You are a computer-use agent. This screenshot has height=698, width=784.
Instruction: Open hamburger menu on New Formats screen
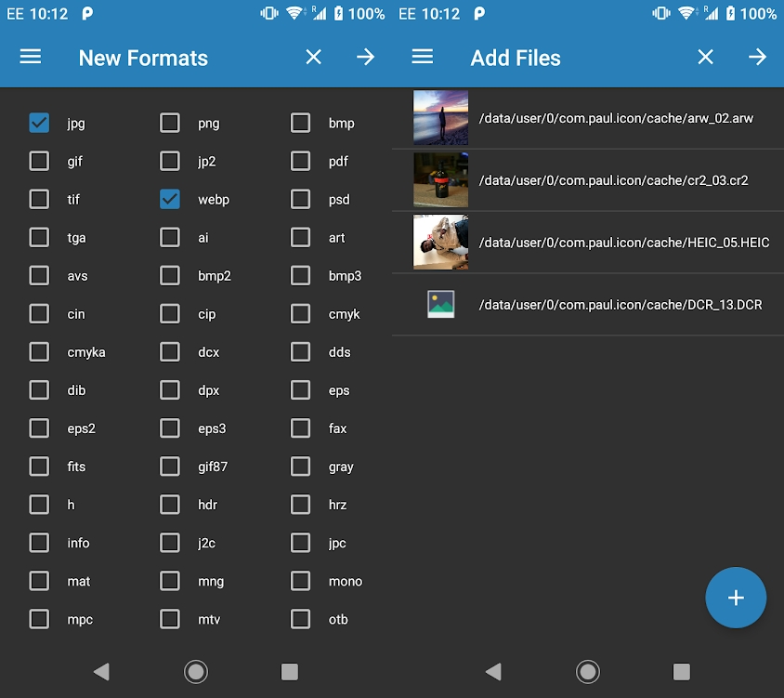click(31, 58)
